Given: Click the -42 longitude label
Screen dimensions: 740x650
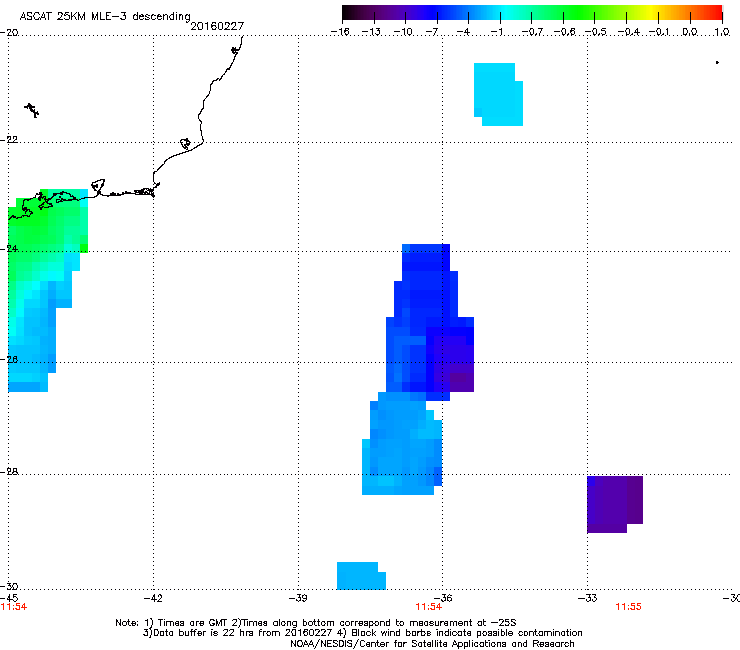Looking at the screenshot, I should [153, 598].
